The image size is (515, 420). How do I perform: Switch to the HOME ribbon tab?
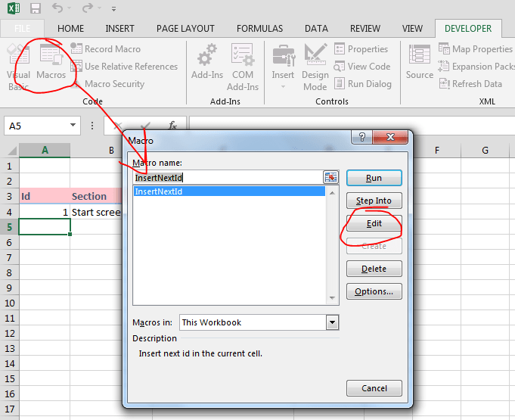point(70,29)
